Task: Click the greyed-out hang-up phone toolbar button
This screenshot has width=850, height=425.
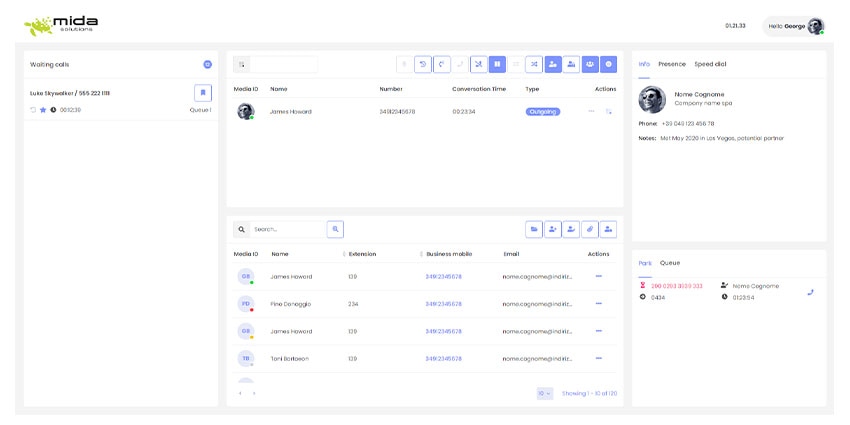Action: click(x=460, y=65)
